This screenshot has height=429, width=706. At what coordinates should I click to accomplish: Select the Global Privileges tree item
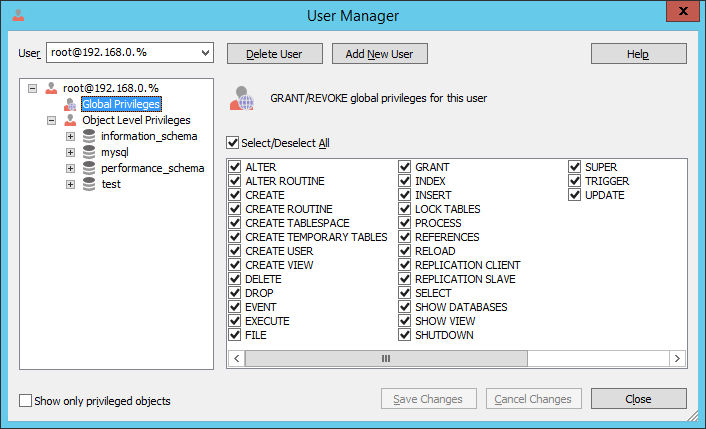[x=121, y=104]
